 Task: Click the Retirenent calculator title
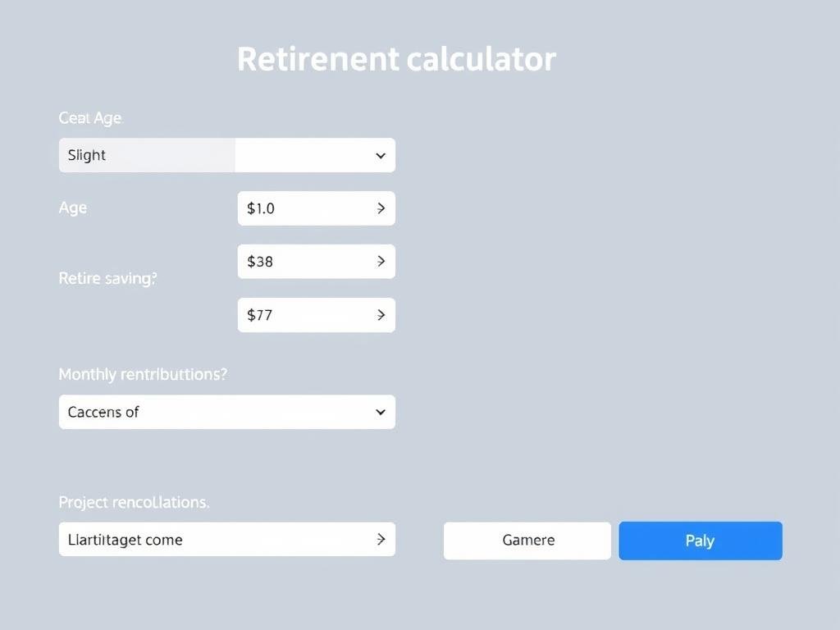coord(396,58)
